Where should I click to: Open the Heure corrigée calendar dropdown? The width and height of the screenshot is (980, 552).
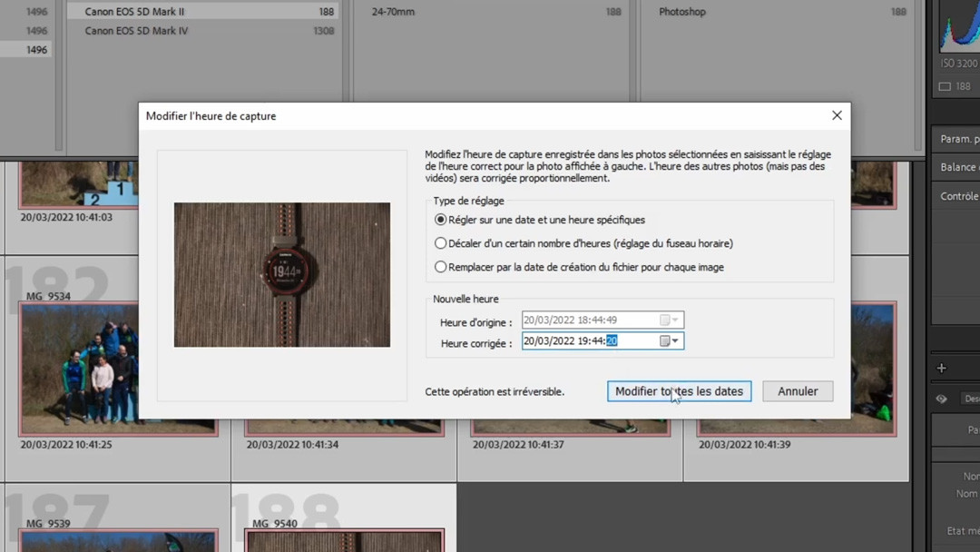(x=670, y=340)
